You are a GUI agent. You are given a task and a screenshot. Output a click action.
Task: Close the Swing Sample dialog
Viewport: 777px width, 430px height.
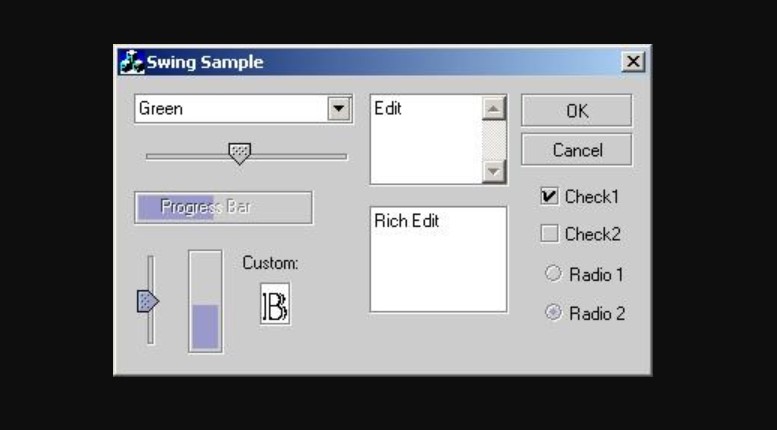(x=633, y=62)
